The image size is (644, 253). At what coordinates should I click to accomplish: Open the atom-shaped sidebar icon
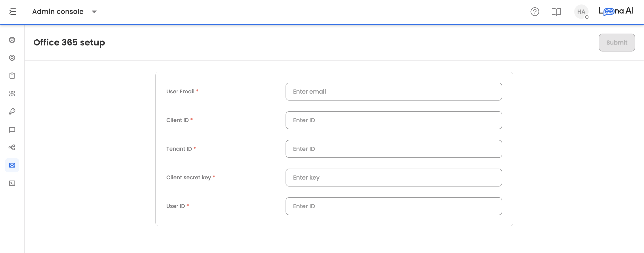12,94
